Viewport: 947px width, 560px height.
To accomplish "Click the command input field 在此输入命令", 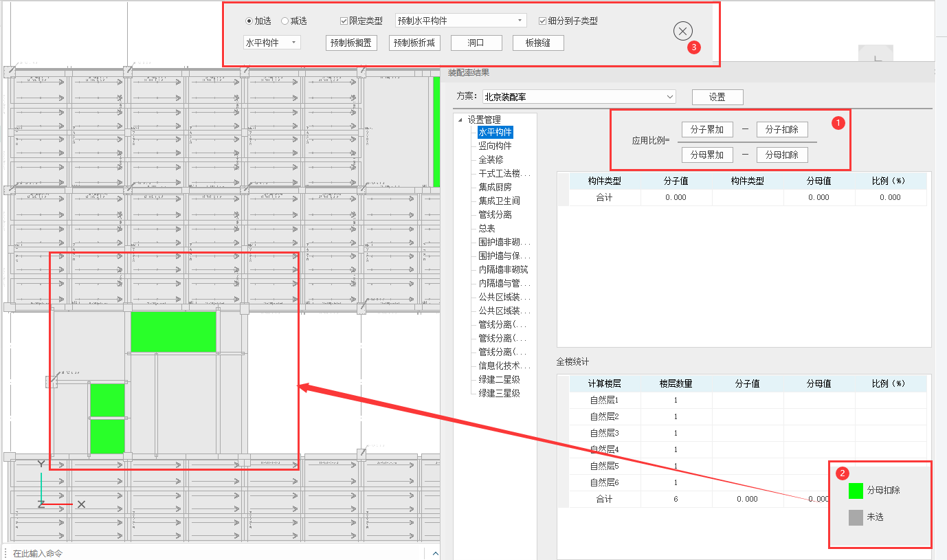I will pos(206,553).
